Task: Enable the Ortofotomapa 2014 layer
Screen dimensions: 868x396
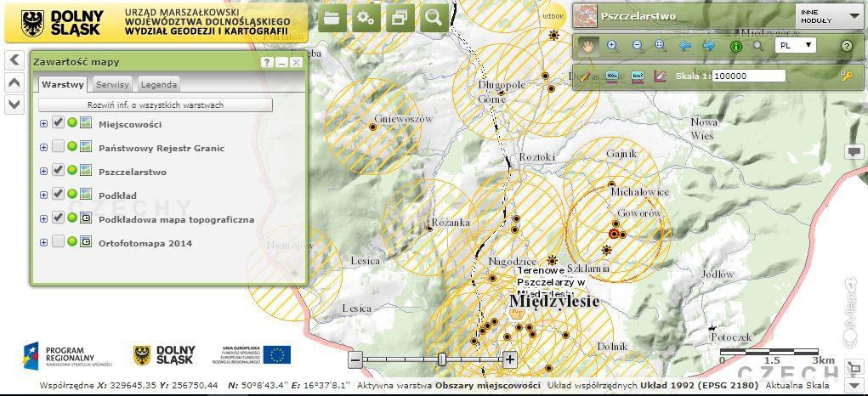Action: [58, 241]
